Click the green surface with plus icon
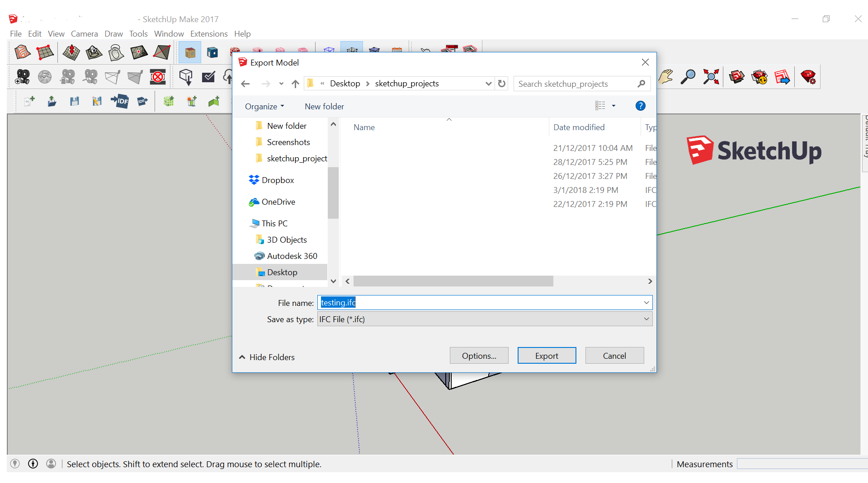Viewport: 868px width, 483px height. coord(214,101)
